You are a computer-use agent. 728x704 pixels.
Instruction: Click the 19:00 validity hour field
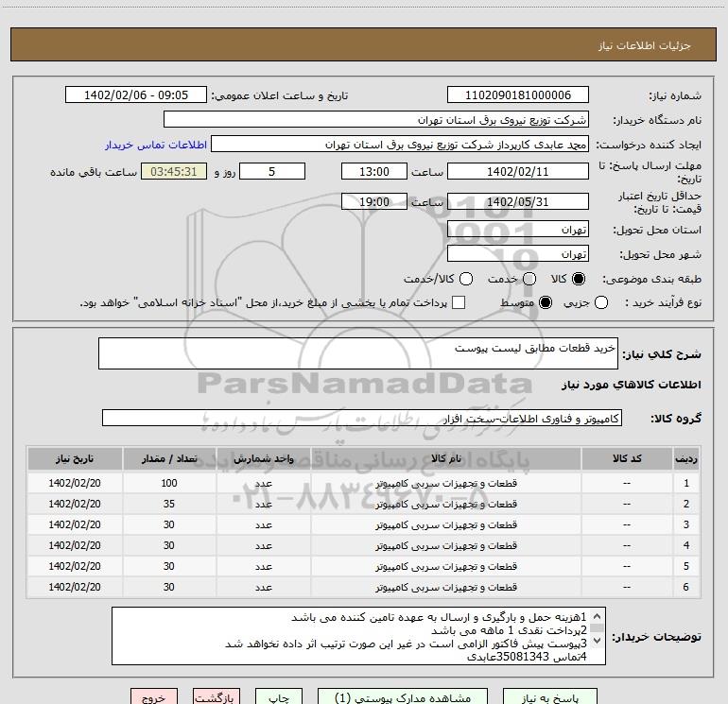click(x=374, y=201)
